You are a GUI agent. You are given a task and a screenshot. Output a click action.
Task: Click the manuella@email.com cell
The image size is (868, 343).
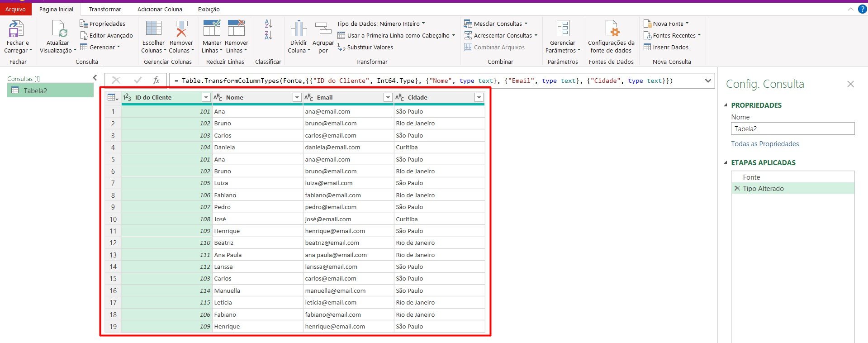pyautogui.click(x=348, y=291)
